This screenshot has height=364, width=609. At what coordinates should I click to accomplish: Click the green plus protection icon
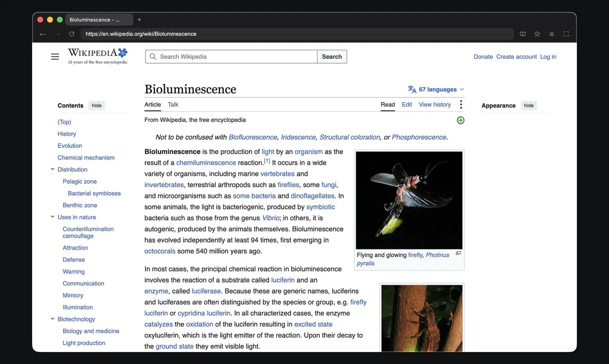point(460,120)
